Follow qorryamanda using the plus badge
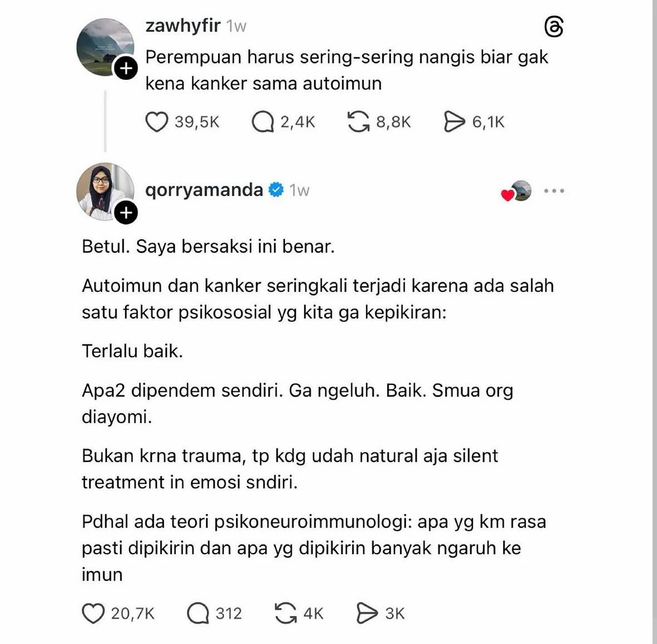Image resolution: width=657 pixels, height=644 pixels. coord(126,213)
